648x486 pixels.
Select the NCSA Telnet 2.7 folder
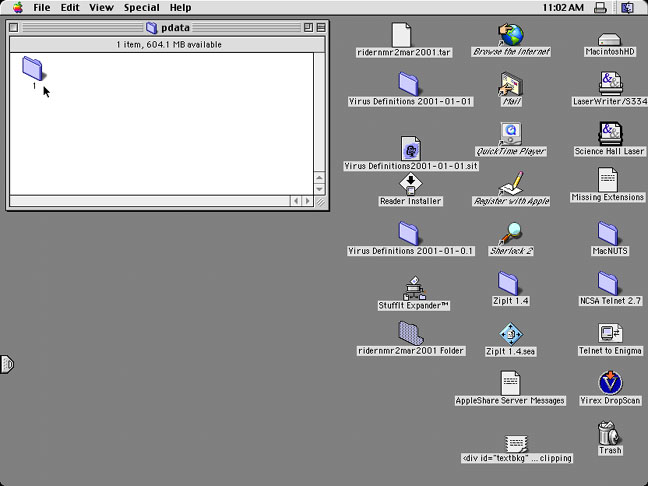pos(609,283)
